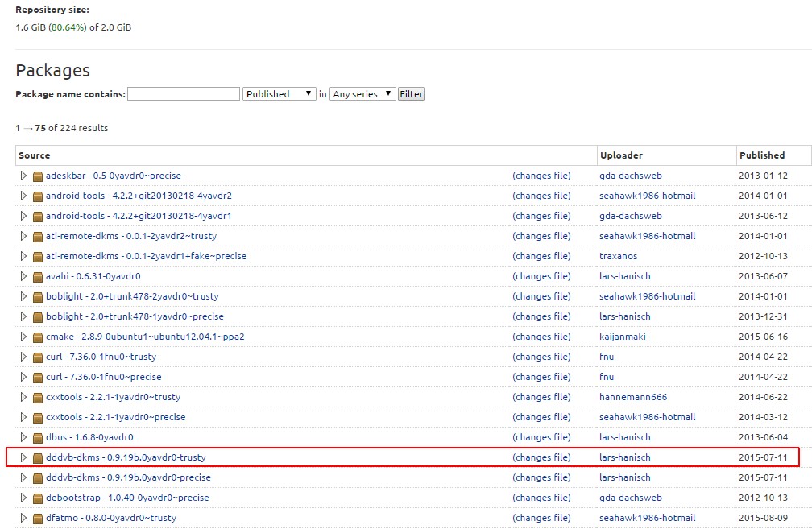
Task: Open boblight 2.0+trunk478-1yavdr0~precise link
Action: click(135, 316)
